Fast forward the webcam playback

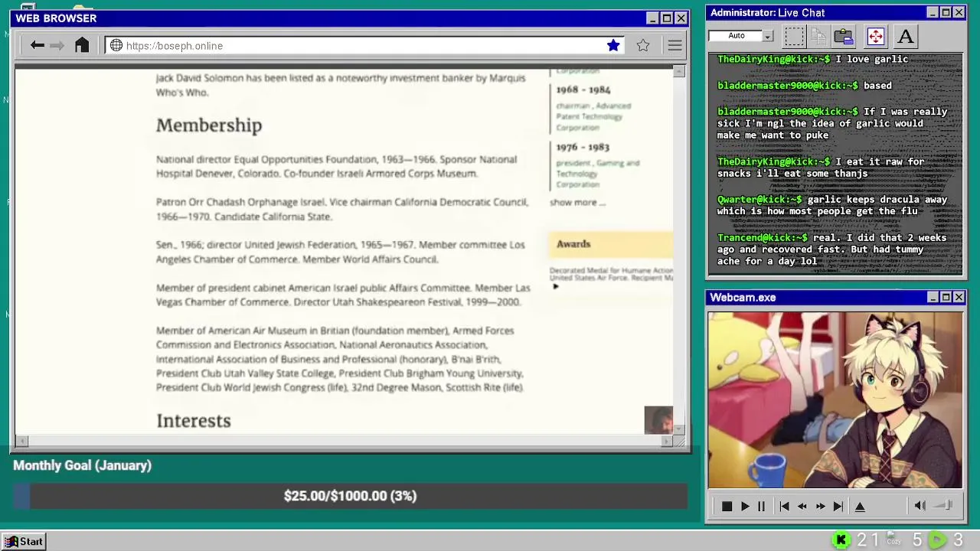[x=820, y=507]
